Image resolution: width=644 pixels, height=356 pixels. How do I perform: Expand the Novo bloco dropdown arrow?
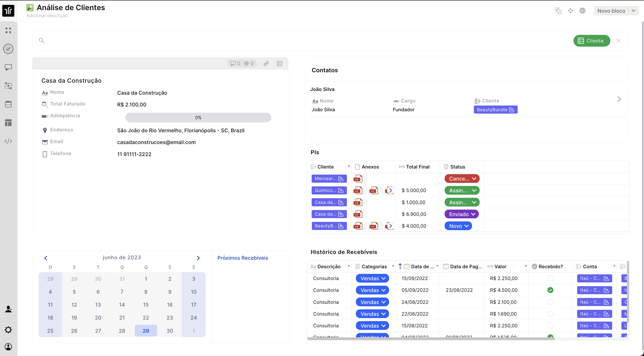633,11
